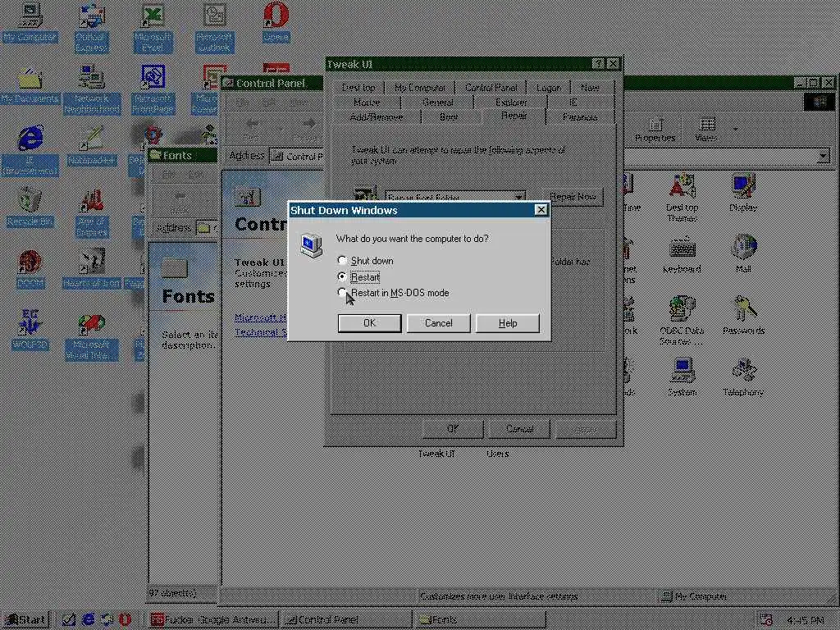Switch to Control Panel tab in Tweak UI
This screenshot has width=840, height=630.
coord(491,87)
